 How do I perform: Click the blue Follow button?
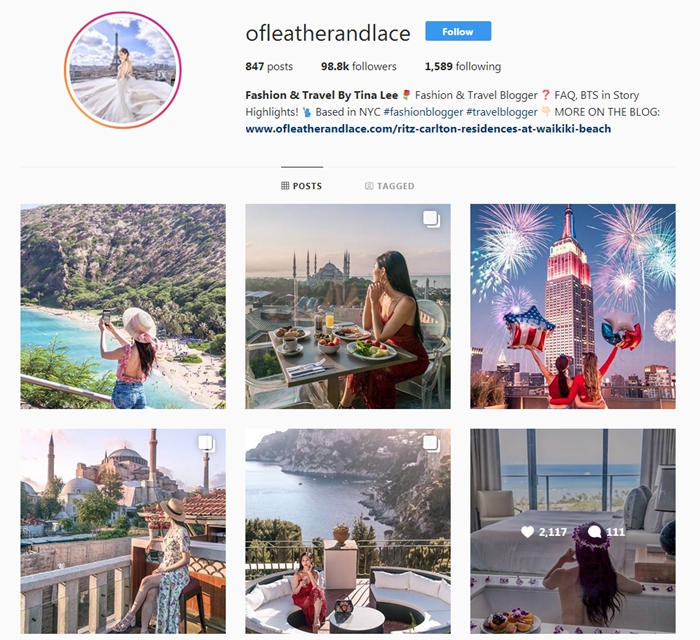tap(458, 31)
